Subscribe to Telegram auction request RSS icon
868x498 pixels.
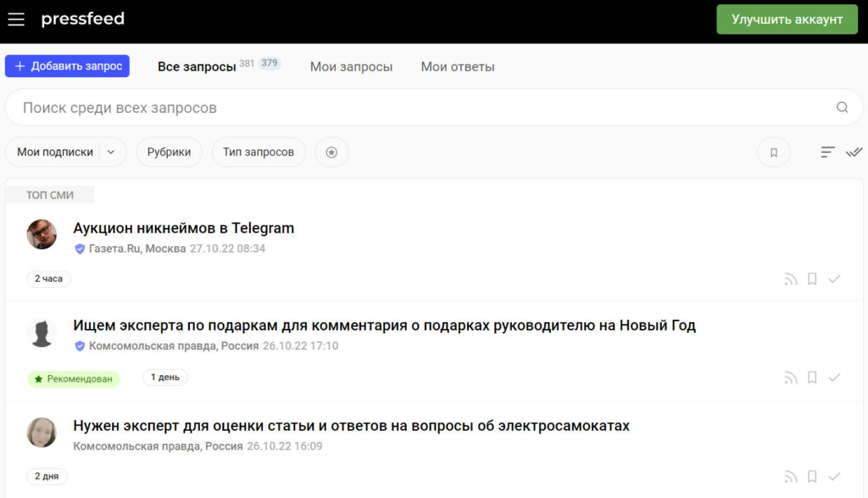[791, 279]
